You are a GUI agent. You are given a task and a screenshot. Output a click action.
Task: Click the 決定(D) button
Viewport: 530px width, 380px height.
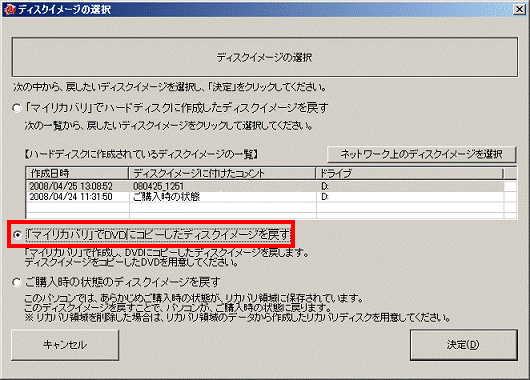tap(463, 345)
